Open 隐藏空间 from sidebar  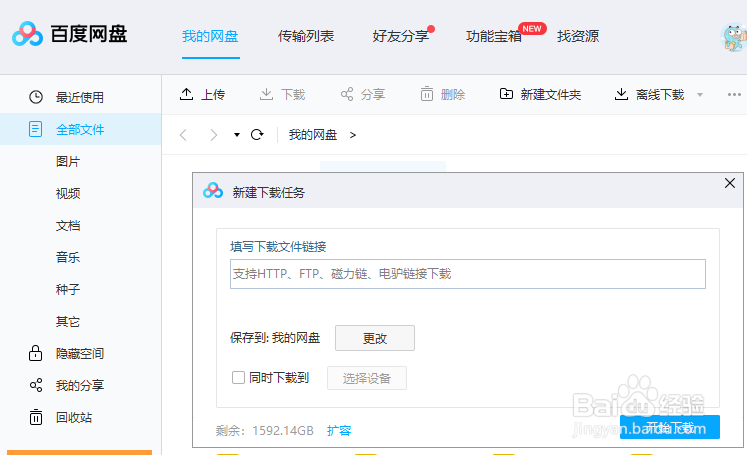[80, 354]
